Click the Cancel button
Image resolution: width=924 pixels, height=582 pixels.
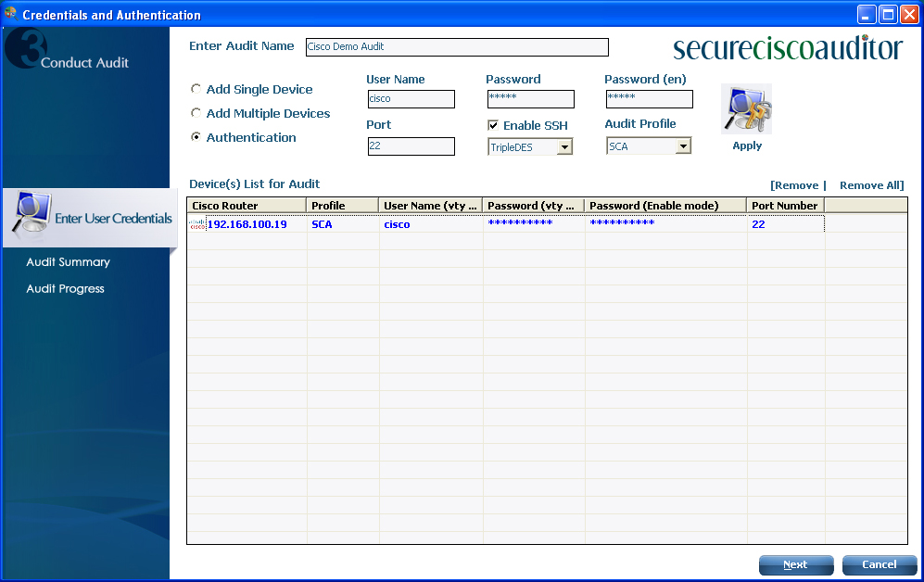[880, 565]
